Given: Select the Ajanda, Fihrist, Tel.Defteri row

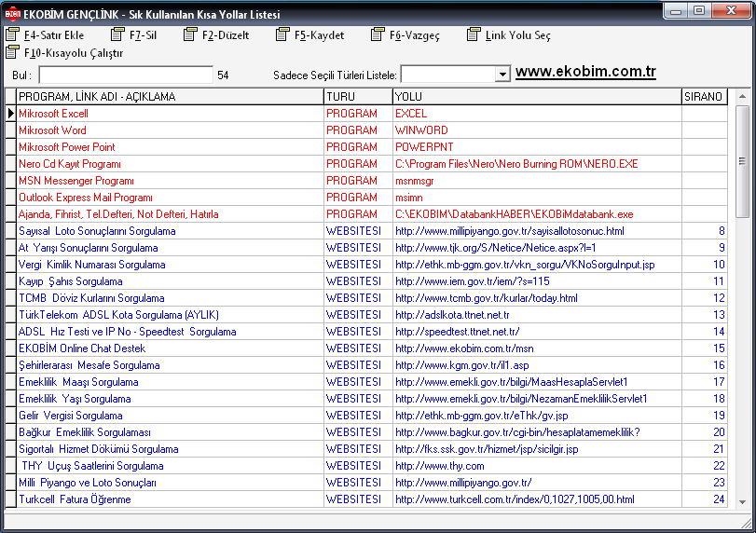Looking at the screenshot, I should coord(366,214).
